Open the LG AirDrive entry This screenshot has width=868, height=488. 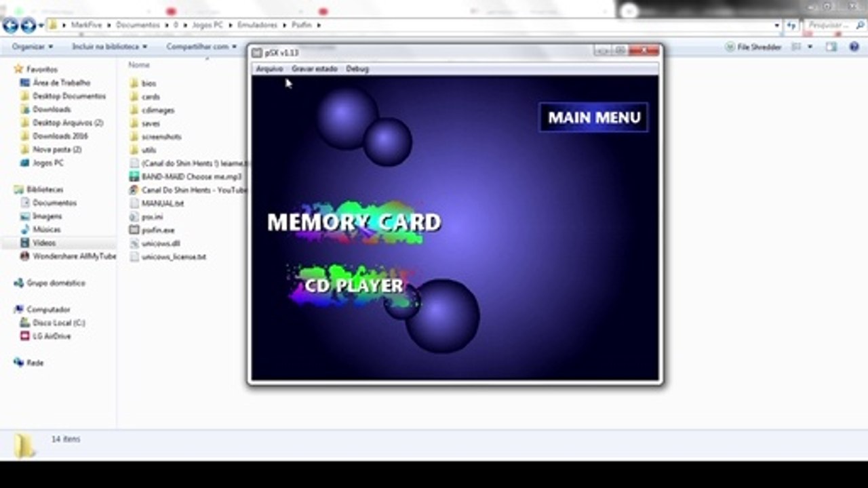(x=52, y=336)
